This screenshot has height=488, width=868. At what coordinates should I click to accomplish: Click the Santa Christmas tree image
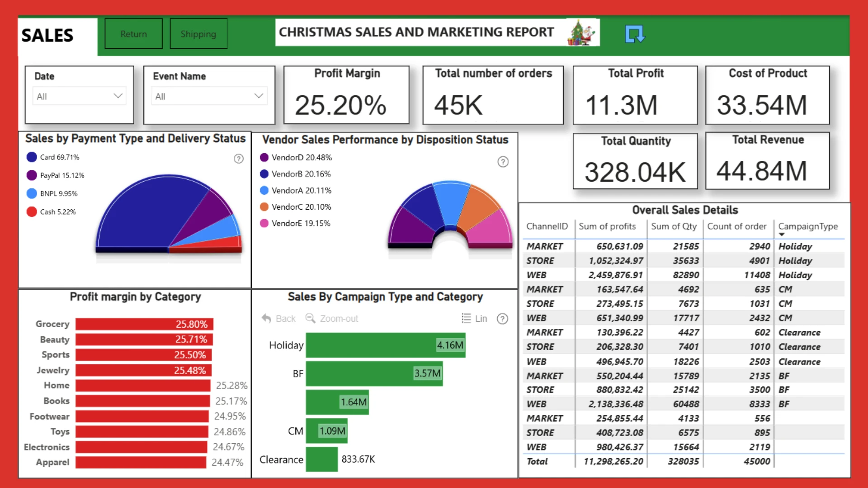581,33
